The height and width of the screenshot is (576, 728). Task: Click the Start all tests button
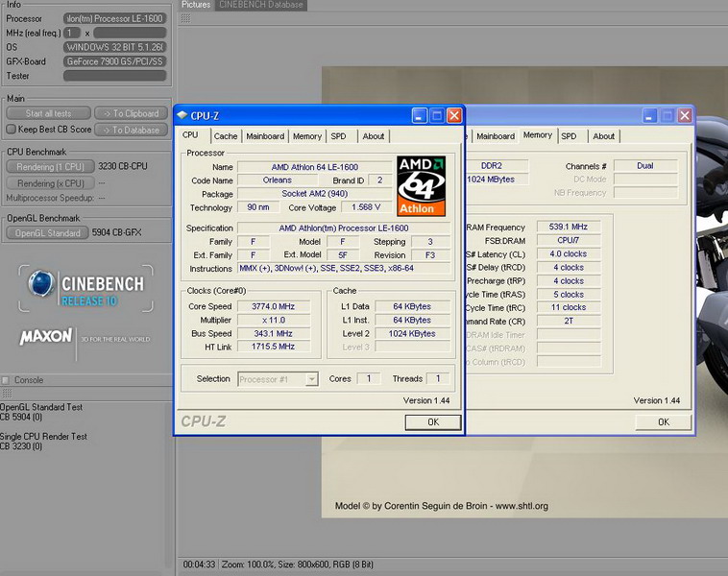(48, 113)
